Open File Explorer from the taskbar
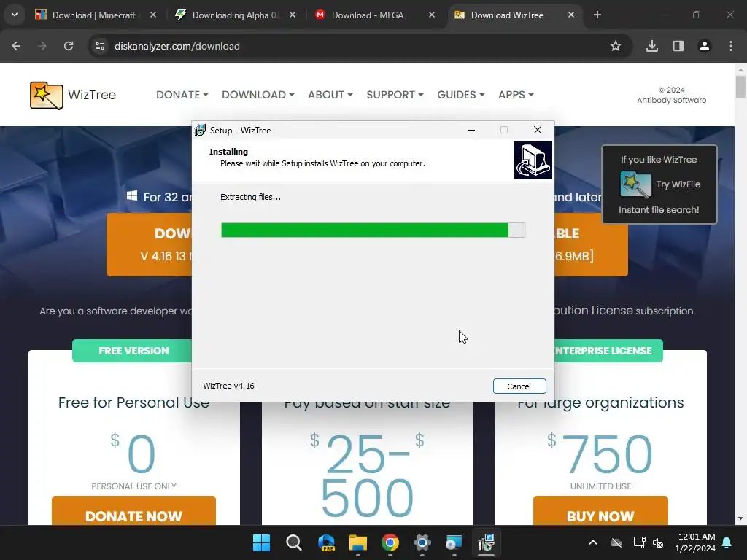 (x=357, y=542)
